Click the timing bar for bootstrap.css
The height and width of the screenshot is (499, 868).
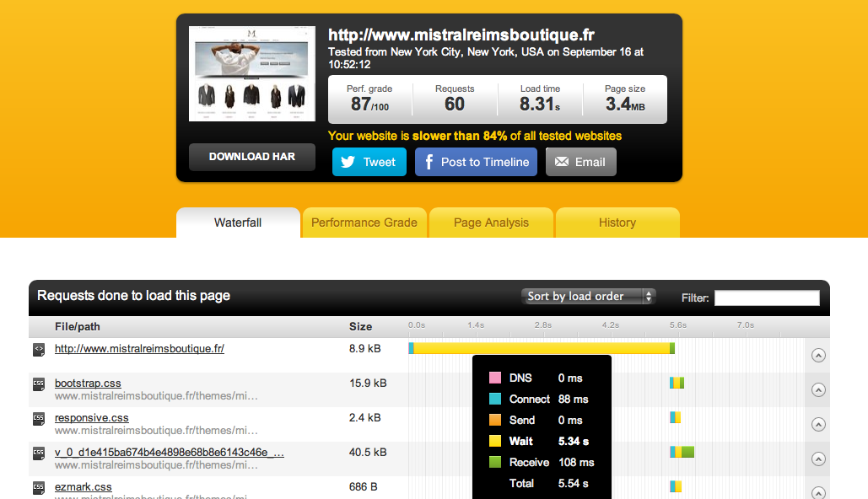[x=677, y=383]
